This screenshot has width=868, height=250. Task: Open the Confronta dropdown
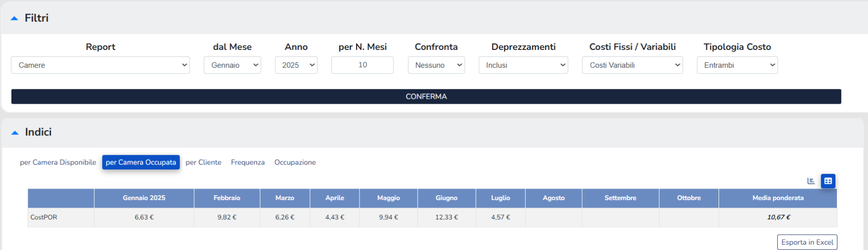point(436,65)
